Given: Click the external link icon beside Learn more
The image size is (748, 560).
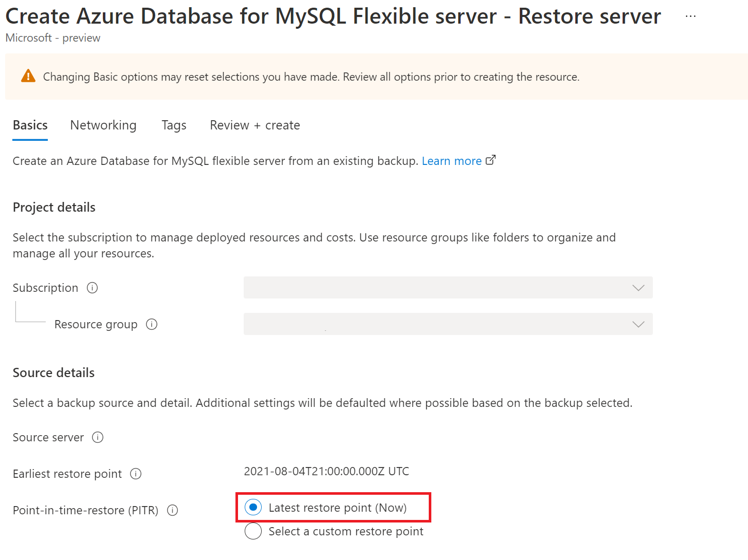Looking at the screenshot, I should 491,160.
